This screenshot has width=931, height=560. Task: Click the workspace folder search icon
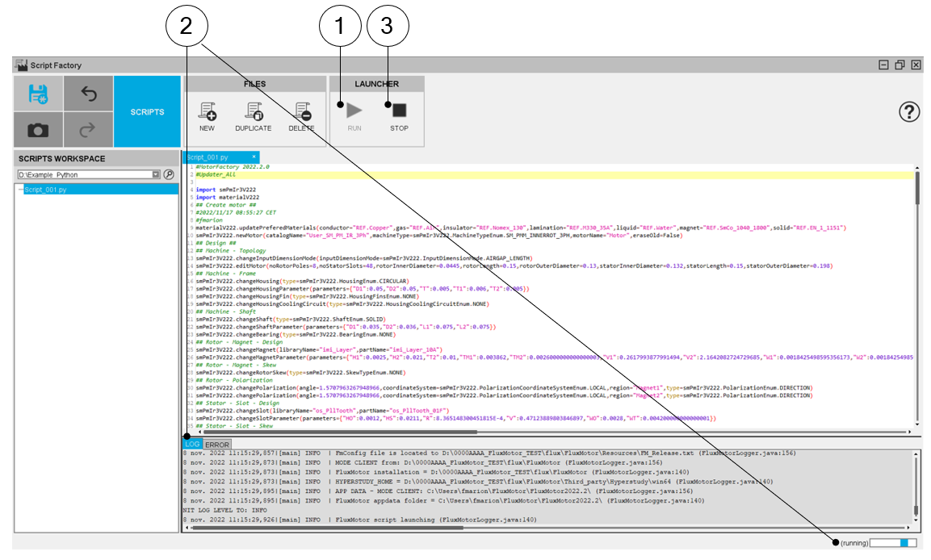click(169, 174)
